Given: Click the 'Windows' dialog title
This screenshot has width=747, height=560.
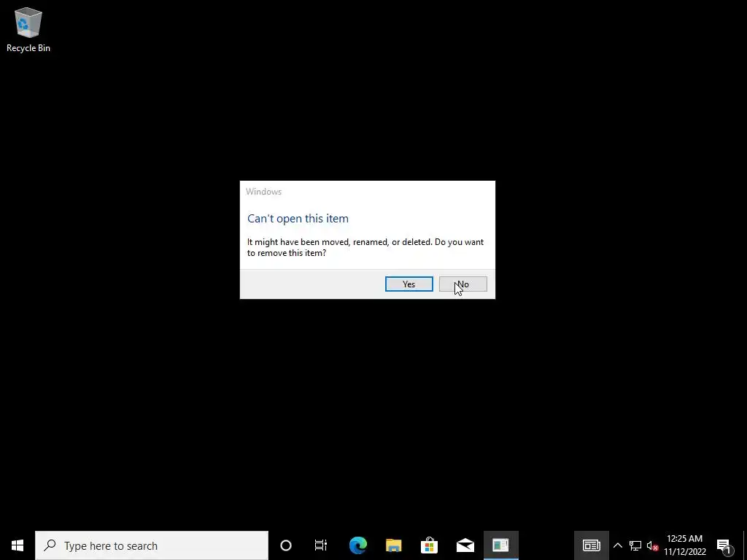Looking at the screenshot, I should coord(263,192).
